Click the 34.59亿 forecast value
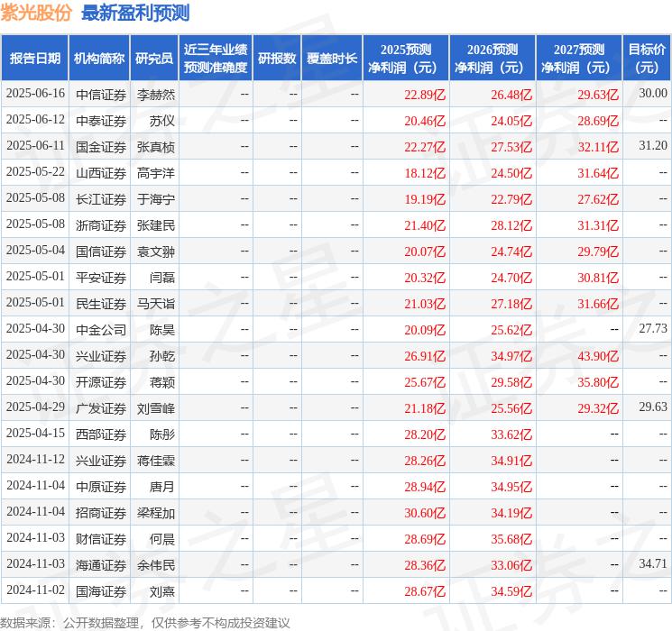 tap(511, 591)
